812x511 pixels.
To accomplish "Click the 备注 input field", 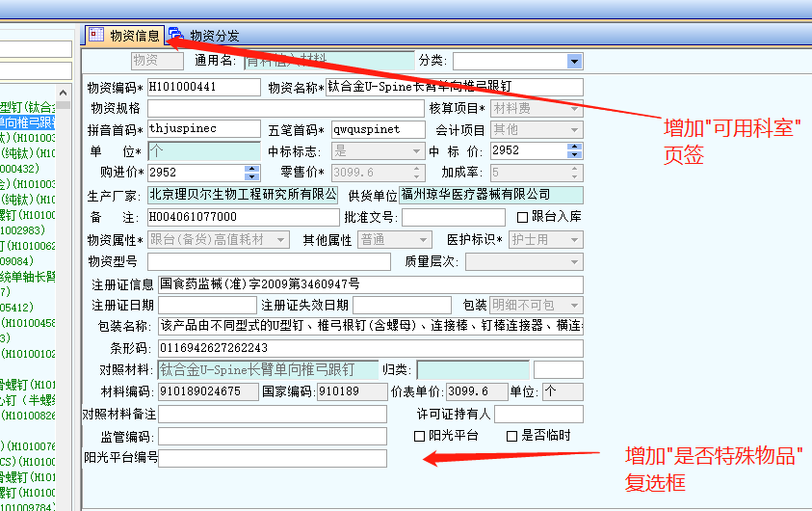I will coord(243,217).
